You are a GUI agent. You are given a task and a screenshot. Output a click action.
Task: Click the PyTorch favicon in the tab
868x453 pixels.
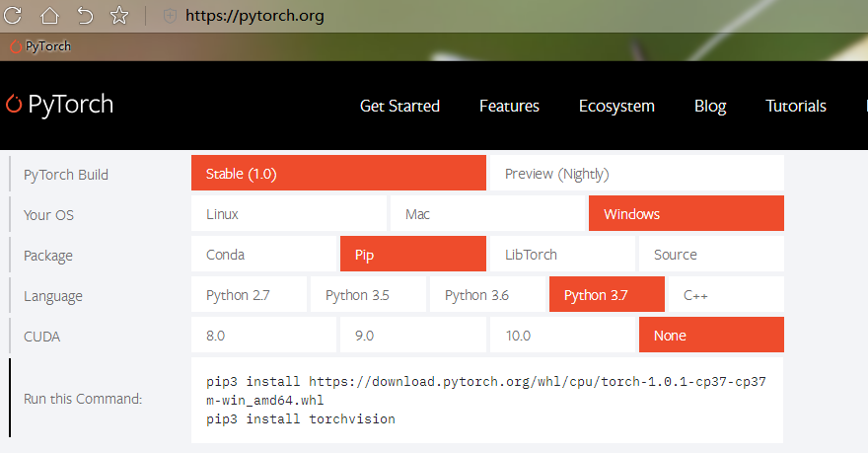pyautogui.click(x=16, y=46)
